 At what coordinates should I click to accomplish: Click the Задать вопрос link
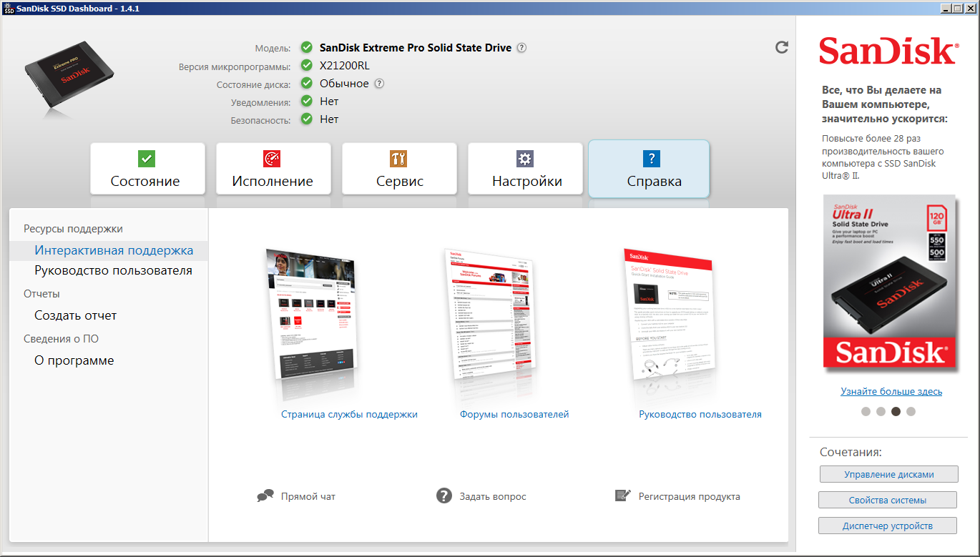pyautogui.click(x=493, y=496)
